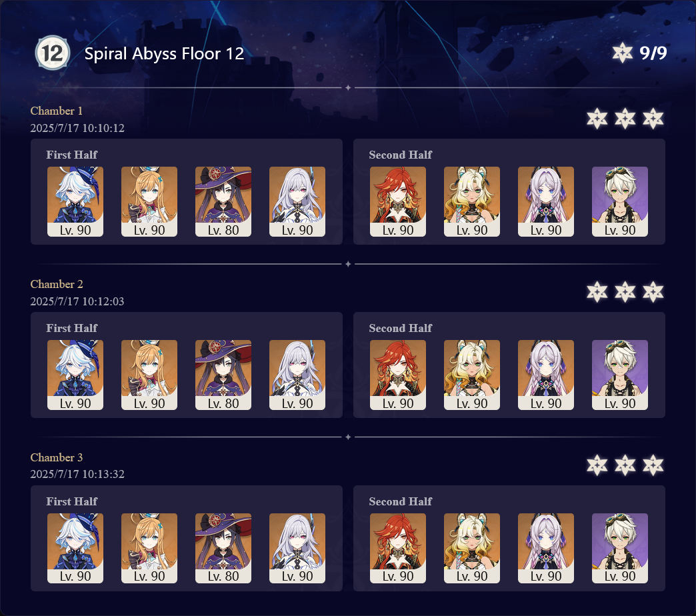Click the first star of Chamber 1
696x616 pixels.
point(597,119)
